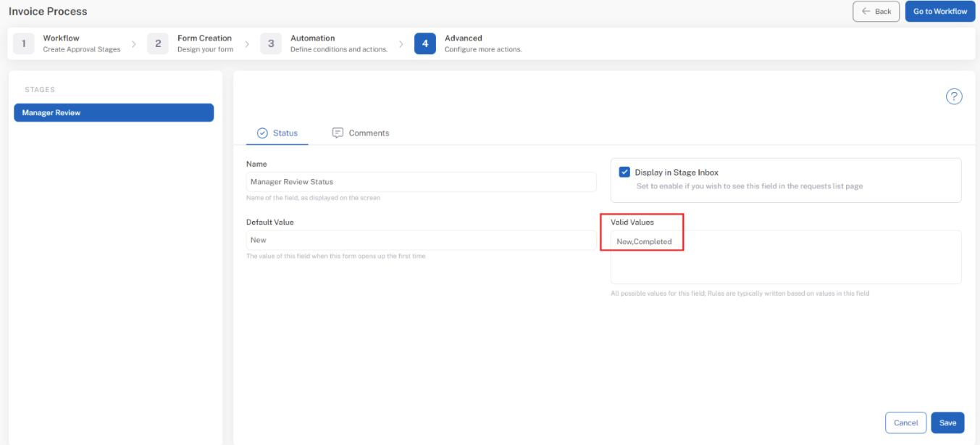Click the chevron before Advanced step

pos(401,43)
